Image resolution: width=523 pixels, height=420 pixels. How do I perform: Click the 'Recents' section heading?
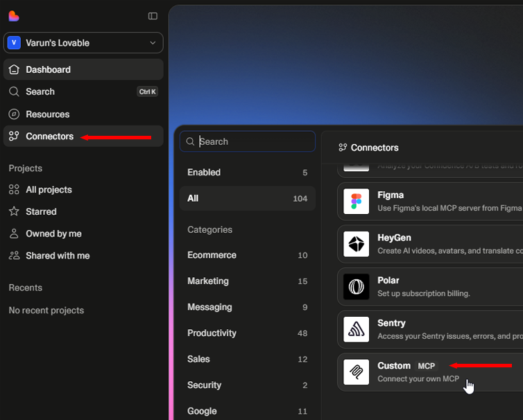(26, 288)
